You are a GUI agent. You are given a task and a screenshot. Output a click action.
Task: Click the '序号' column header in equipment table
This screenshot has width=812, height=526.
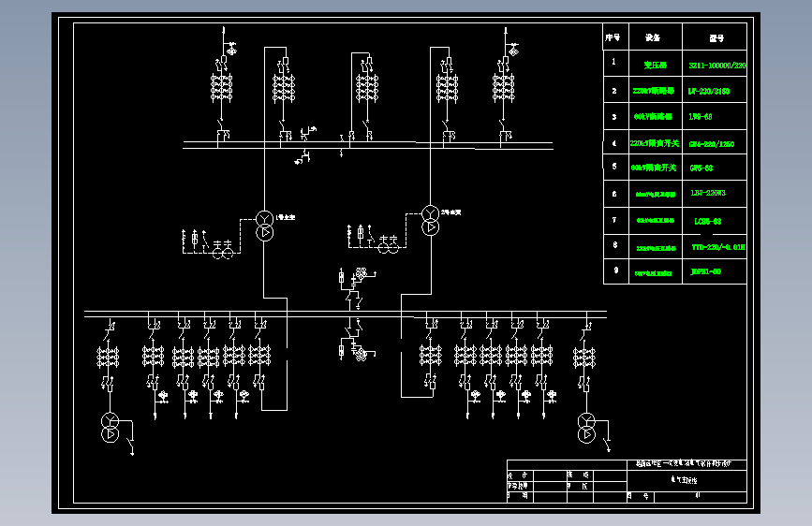[x=613, y=37]
